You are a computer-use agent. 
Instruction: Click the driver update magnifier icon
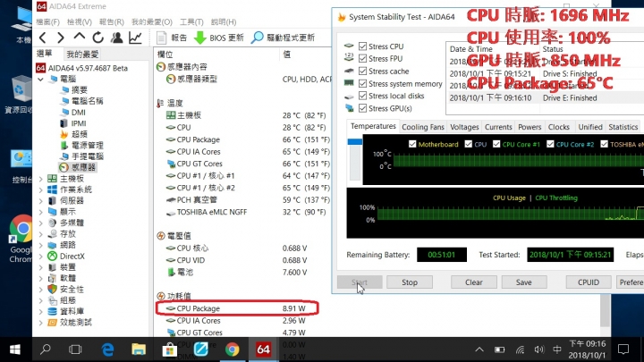point(257,38)
